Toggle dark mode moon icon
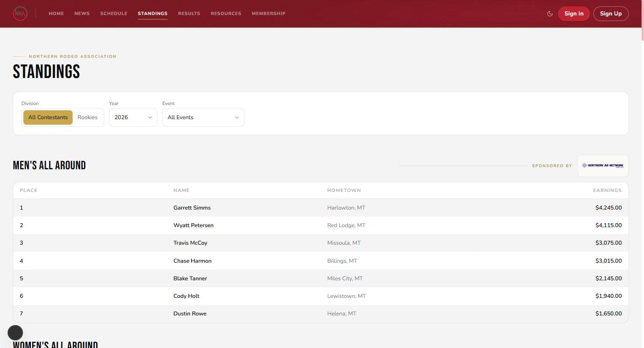 tap(550, 14)
